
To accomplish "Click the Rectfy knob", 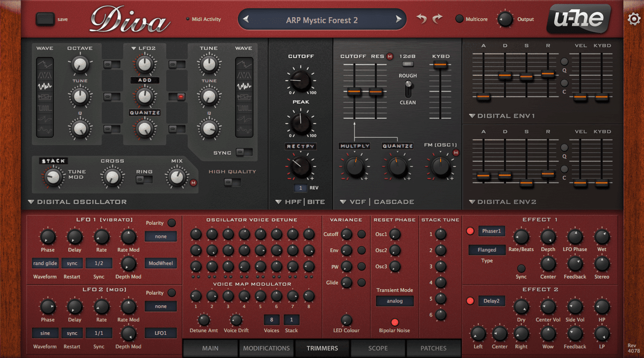I will pos(301,166).
